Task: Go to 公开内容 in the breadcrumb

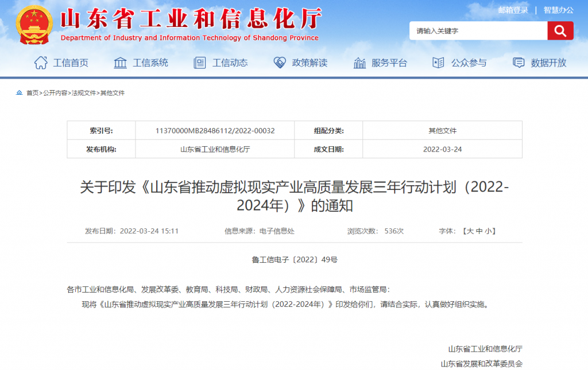Action: 55,93
